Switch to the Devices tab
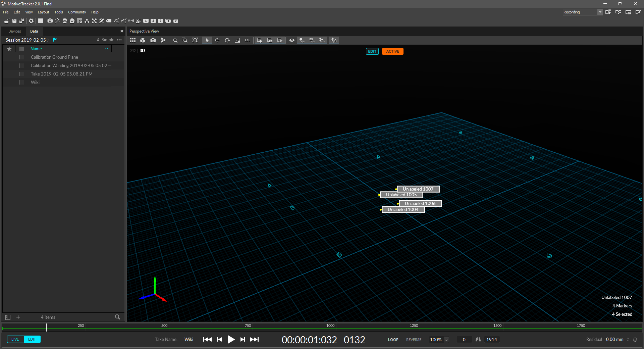Screen dimensions: 644x349 click(14, 31)
